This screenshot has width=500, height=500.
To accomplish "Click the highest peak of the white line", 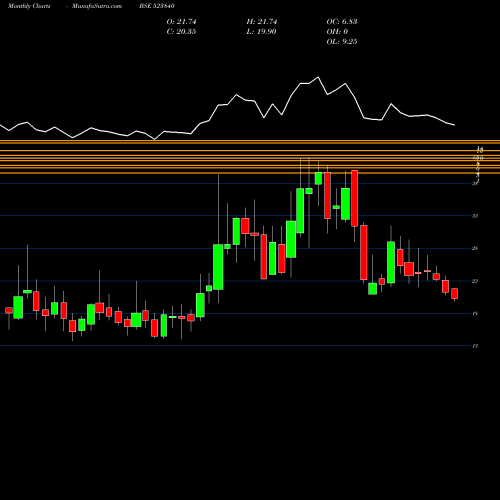I will [318, 77].
